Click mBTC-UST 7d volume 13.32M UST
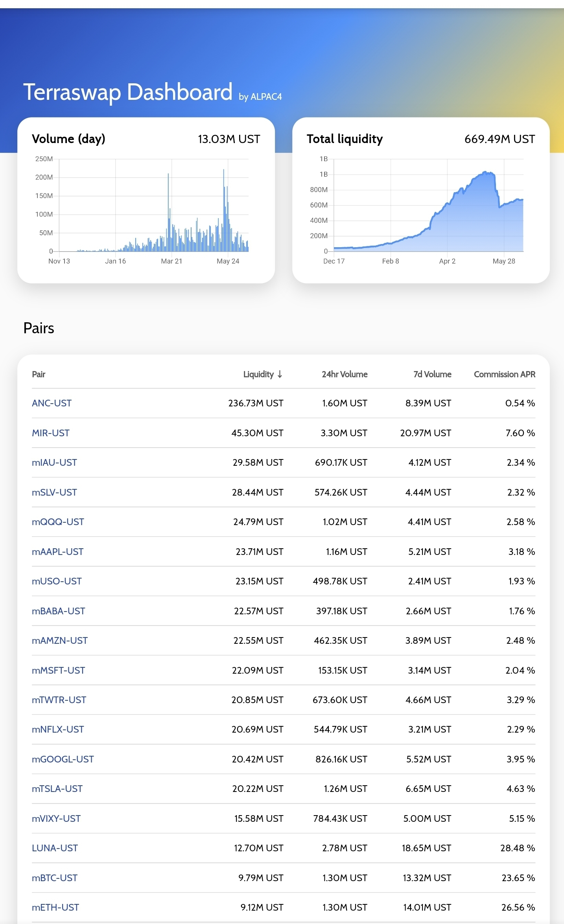Viewport: 564px width, 924px height. [x=427, y=878]
